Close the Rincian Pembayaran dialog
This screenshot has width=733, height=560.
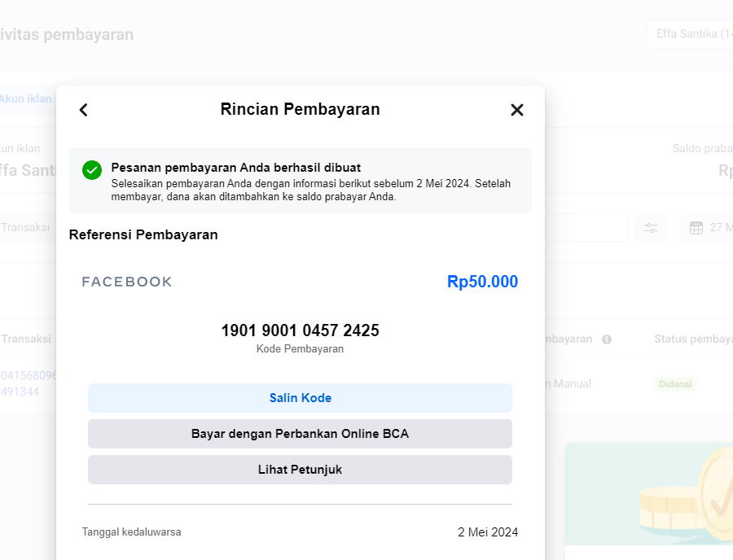(517, 110)
